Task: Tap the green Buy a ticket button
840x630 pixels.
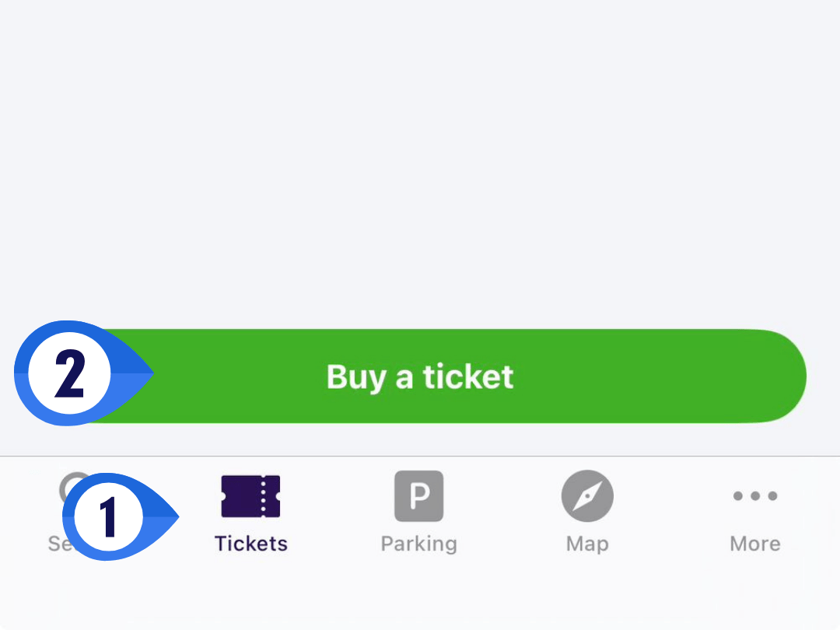Action: point(420,376)
